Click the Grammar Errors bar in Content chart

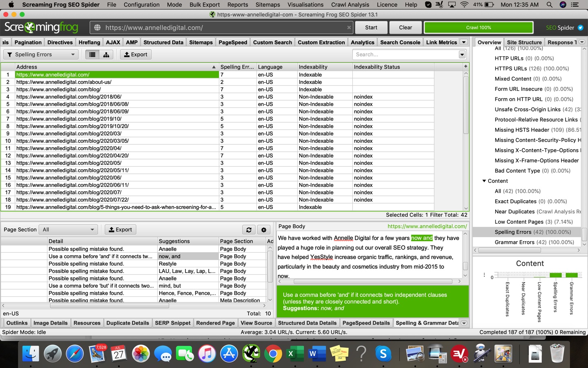[x=572, y=275]
